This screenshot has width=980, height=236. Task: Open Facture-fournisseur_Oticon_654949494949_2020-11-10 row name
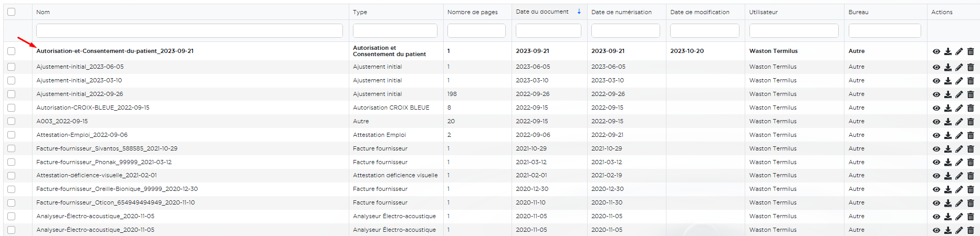click(x=116, y=202)
